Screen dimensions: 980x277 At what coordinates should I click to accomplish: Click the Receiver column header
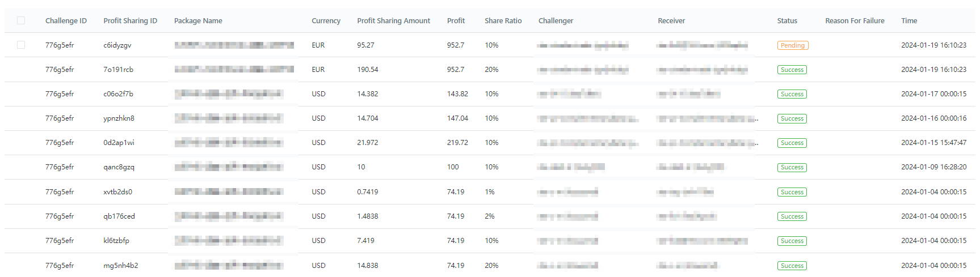click(671, 21)
